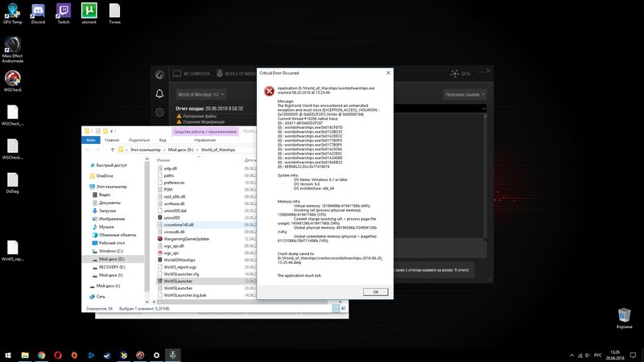Open the СЕТЬ network tab in WGCheck
This screenshot has height=362, width=644.
[460, 73]
